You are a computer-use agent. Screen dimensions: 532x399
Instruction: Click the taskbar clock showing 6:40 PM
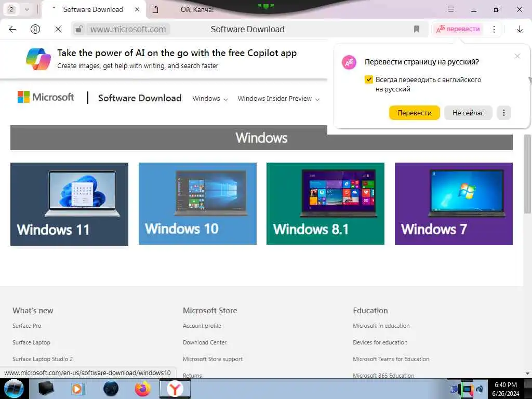tap(506, 389)
